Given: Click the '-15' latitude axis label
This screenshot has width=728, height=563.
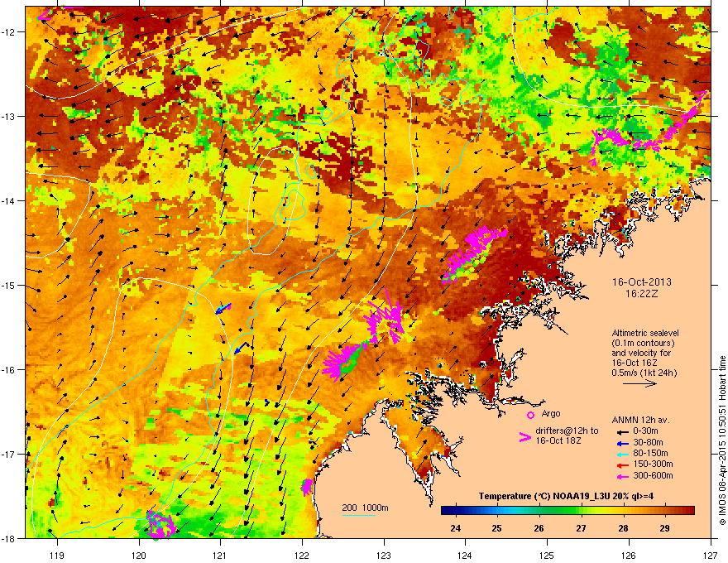Looking at the screenshot, I should point(9,285).
